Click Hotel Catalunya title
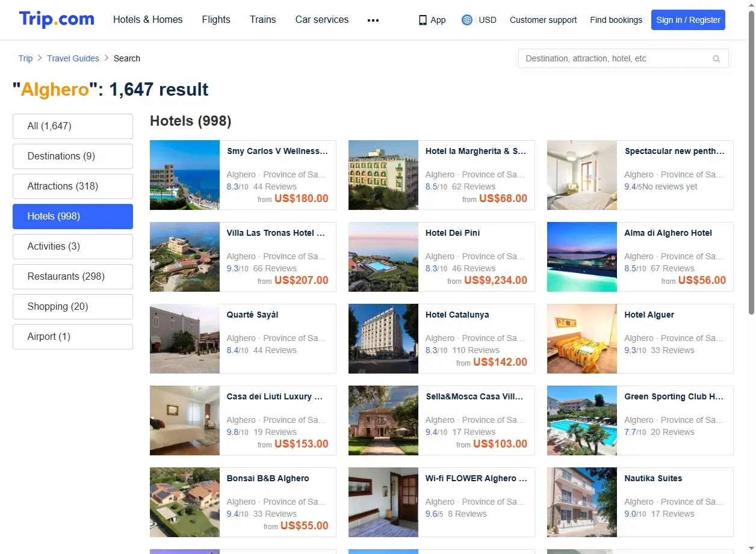This screenshot has width=756, height=554. pyautogui.click(x=457, y=315)
